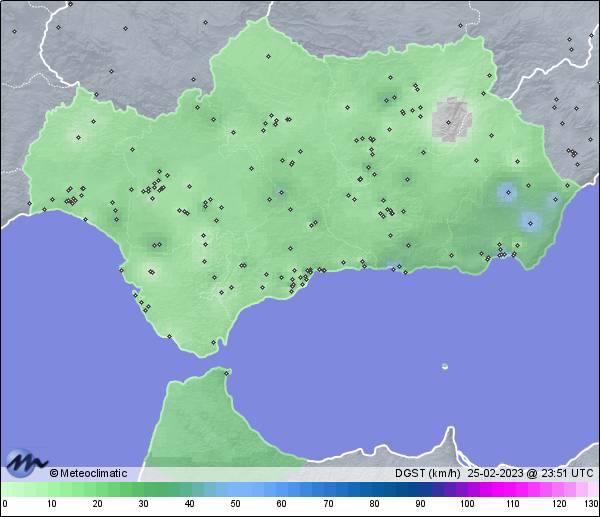Click the 130 value at the scale end
Viewport: 600px width, 517px height.
tap(590, 505)
